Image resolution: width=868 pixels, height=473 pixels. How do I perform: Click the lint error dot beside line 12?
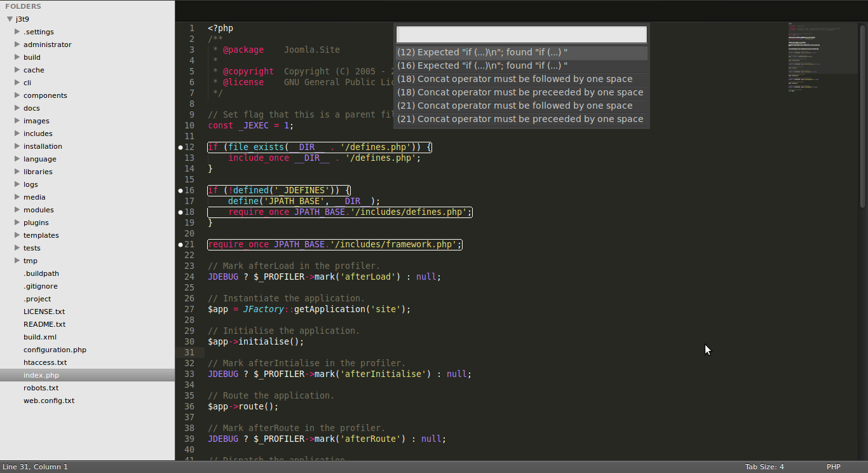[180, 147]
